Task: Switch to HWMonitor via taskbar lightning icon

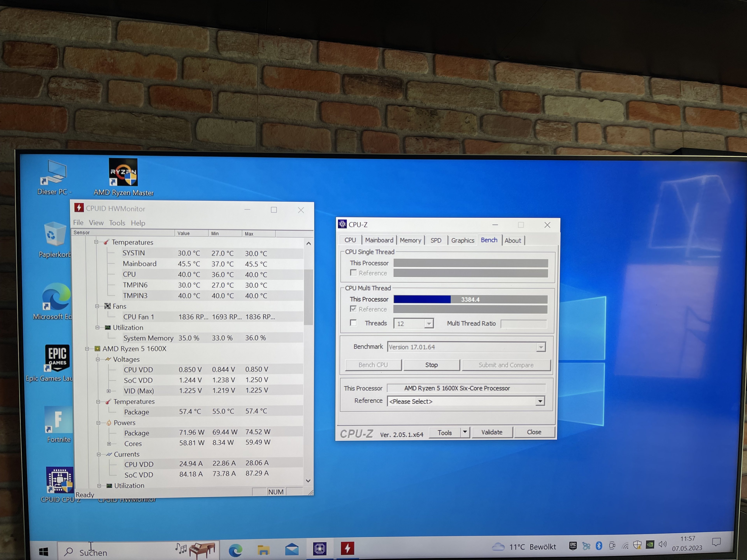Action: [x=347, y=549]
